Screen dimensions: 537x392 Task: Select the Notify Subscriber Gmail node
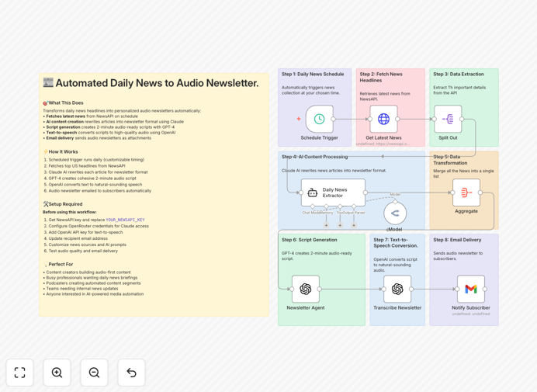[471, 290]
